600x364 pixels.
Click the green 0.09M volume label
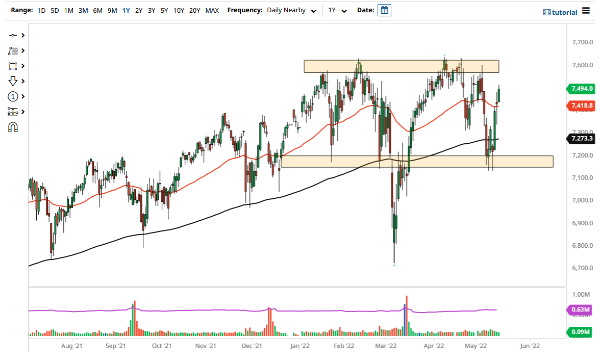point(580,332)
